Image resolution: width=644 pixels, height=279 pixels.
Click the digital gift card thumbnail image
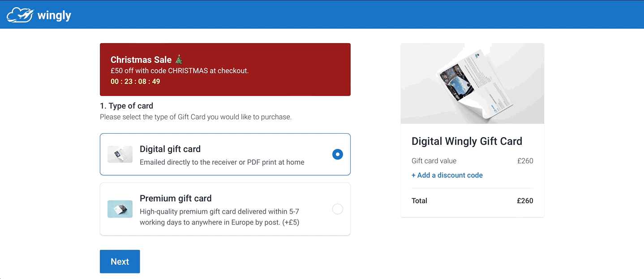[120, 154]
